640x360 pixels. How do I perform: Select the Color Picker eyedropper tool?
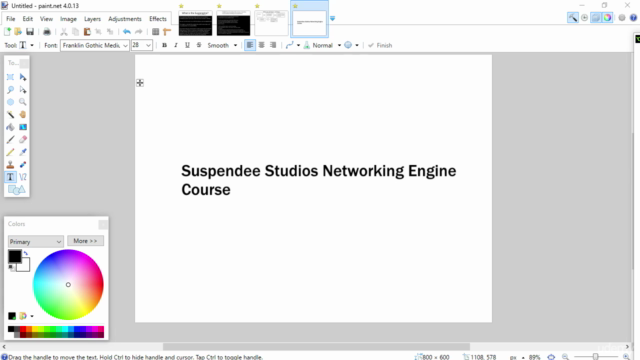[23, 152]
